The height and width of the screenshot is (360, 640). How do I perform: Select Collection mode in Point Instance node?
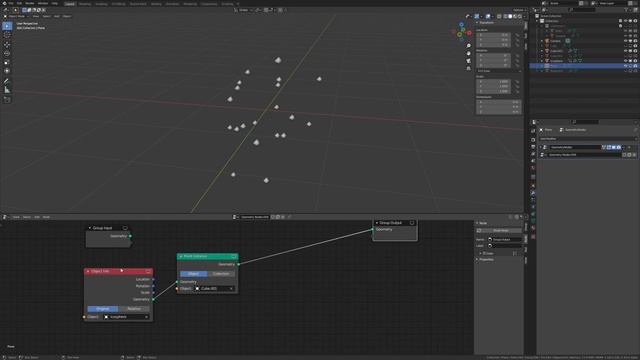coord(221,274)
